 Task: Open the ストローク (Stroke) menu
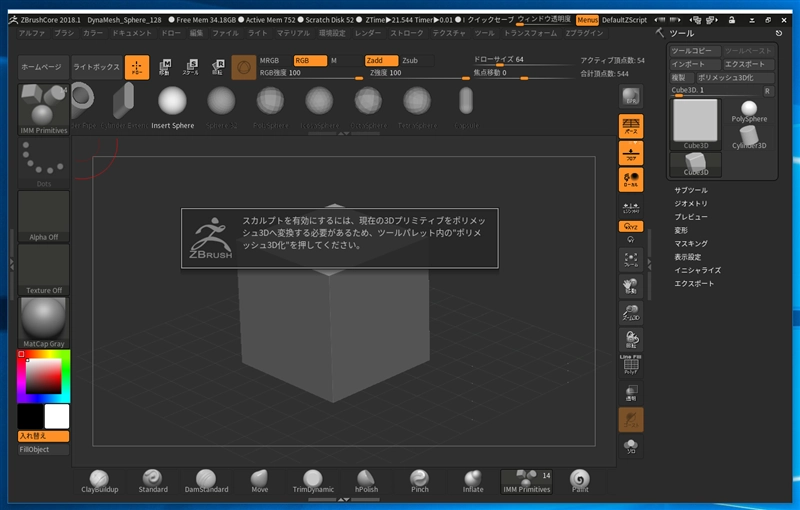point(407,33)
